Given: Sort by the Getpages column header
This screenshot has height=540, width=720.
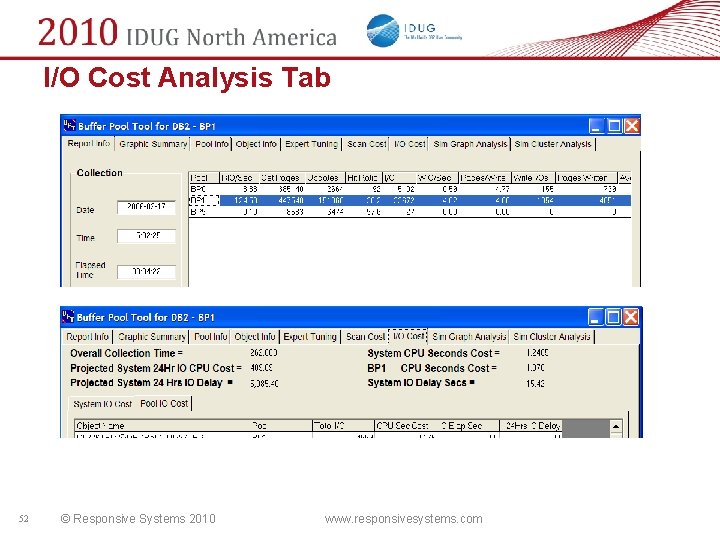Looking at the screenshot, I should point(281,178).
